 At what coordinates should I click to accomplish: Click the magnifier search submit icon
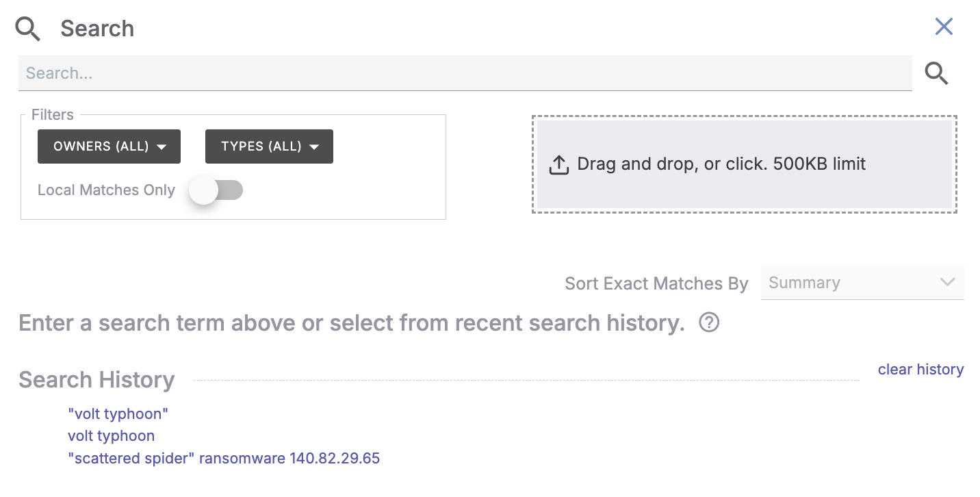click(936, 73)
